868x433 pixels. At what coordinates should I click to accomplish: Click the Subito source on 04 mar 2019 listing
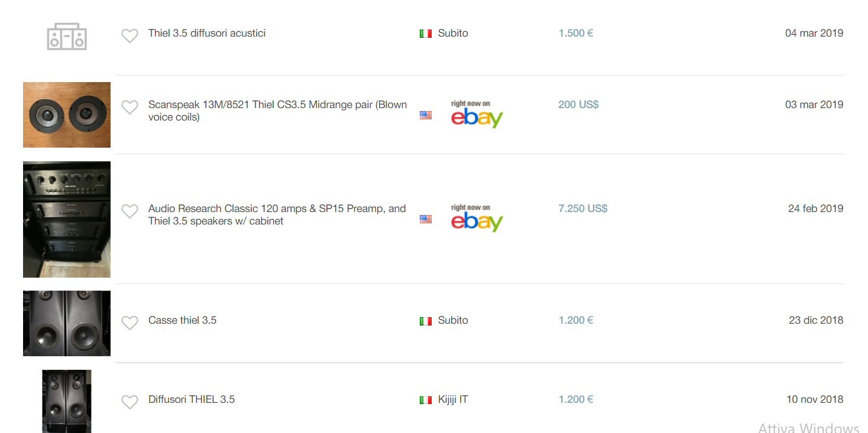pyautogui.click(x=452, y=33)
